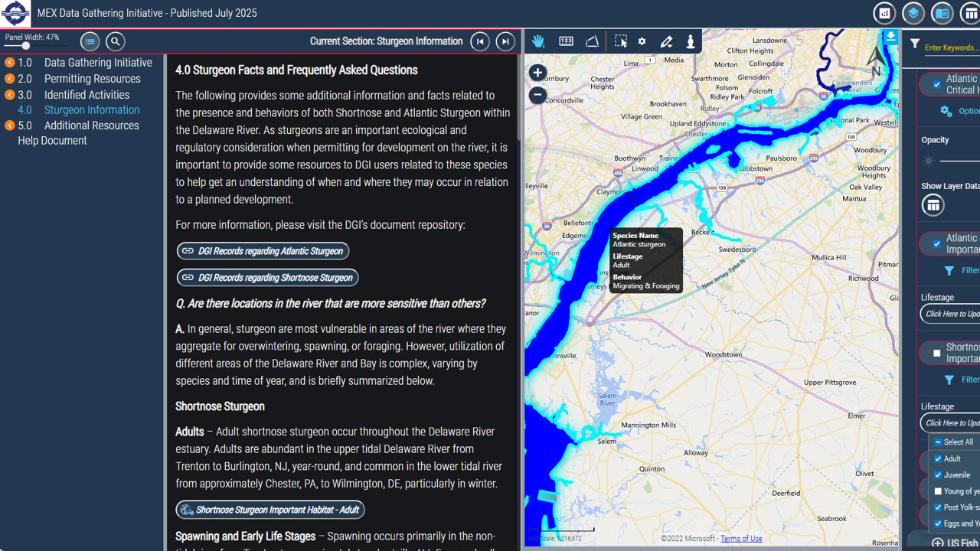Open the draw pencil tool
The height and width of the screenshot is (551, 980).
(x=666, y=41)
